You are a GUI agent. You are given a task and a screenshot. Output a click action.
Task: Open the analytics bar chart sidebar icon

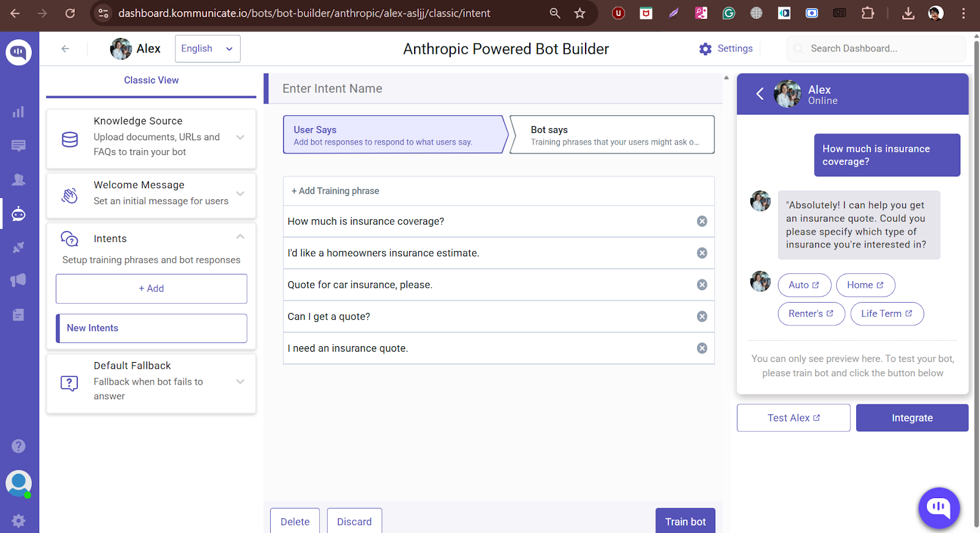(x=18, y=112)
